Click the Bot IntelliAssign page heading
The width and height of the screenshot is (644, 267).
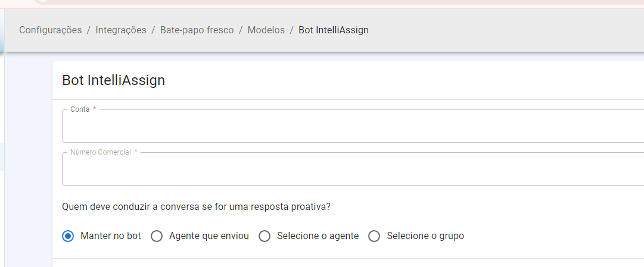pos(113,80)
